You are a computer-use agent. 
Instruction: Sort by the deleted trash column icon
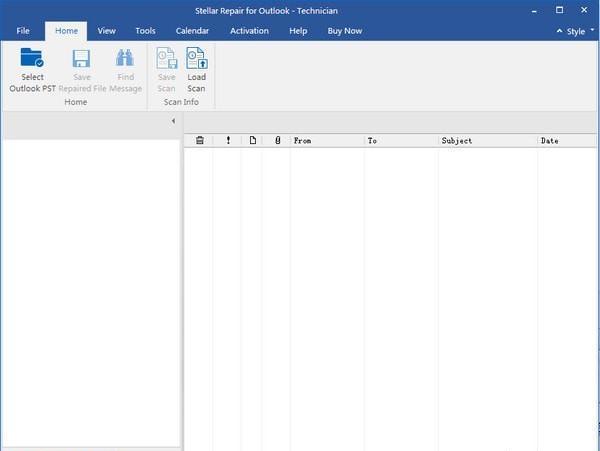[199, 141]
